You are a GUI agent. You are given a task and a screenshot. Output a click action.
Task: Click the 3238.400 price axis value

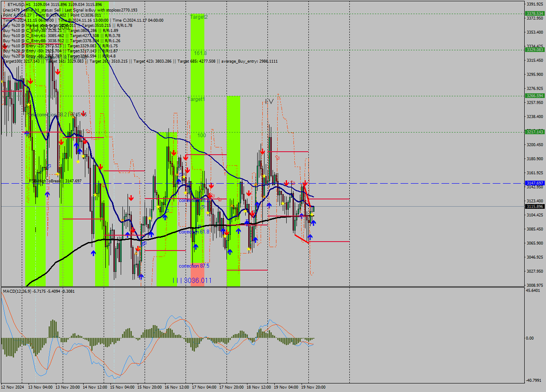pos(535,116)
